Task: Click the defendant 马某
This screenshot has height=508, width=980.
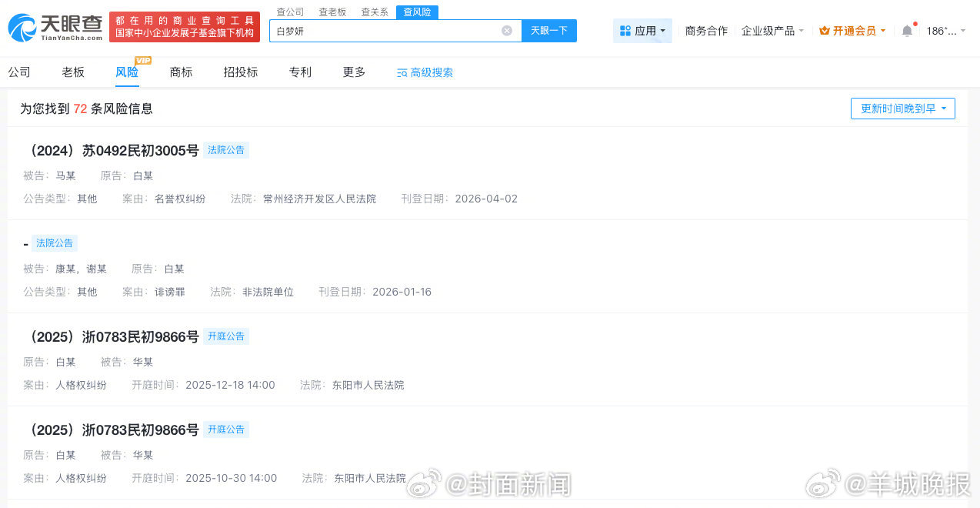Action: point(65,175)
